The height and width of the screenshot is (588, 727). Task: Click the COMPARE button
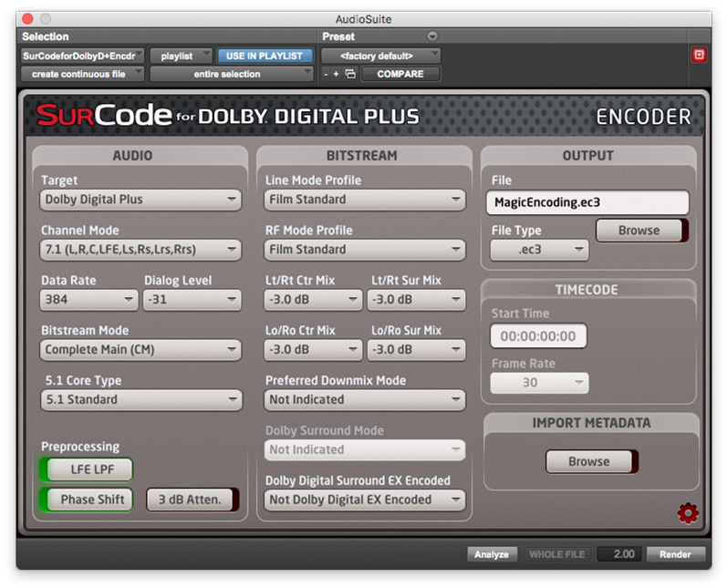pos(400,74)
